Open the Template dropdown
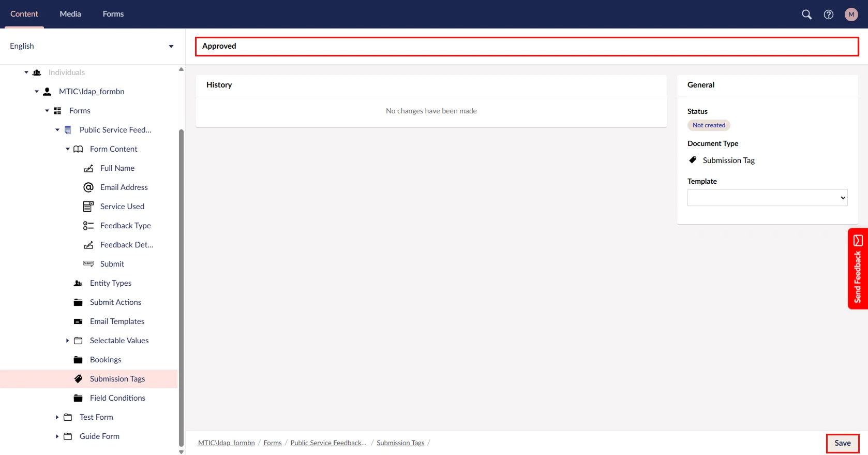 point(767,198)
